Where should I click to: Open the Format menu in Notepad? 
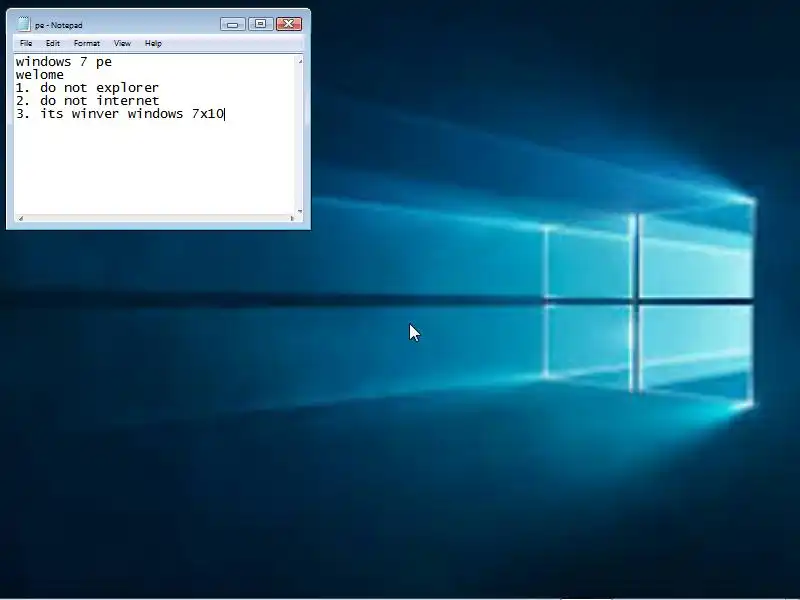pos(87,43)
